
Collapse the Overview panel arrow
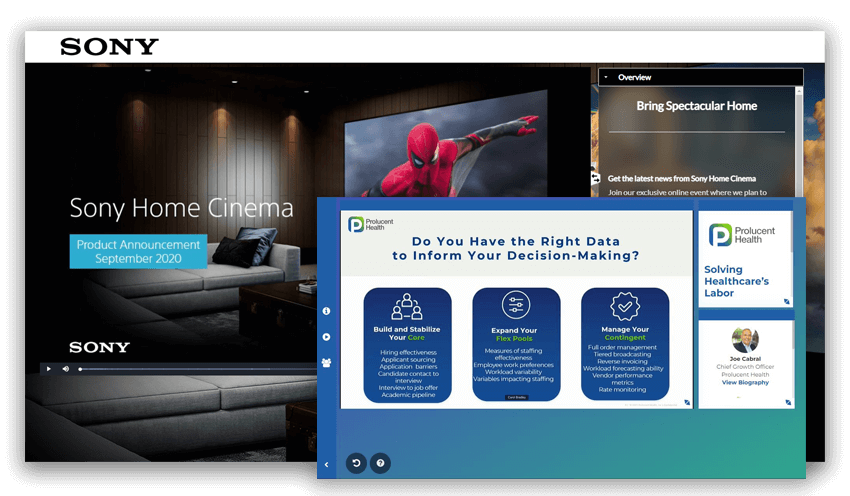point(606,77)
